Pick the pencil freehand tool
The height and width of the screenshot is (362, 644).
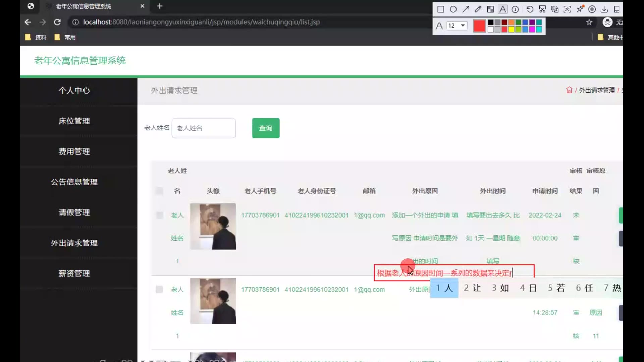(x=478, y=9)
